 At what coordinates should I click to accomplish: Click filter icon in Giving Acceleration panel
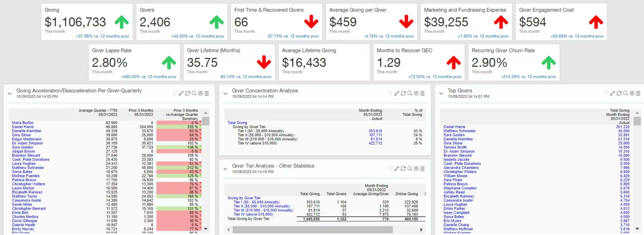coord(174,93)
